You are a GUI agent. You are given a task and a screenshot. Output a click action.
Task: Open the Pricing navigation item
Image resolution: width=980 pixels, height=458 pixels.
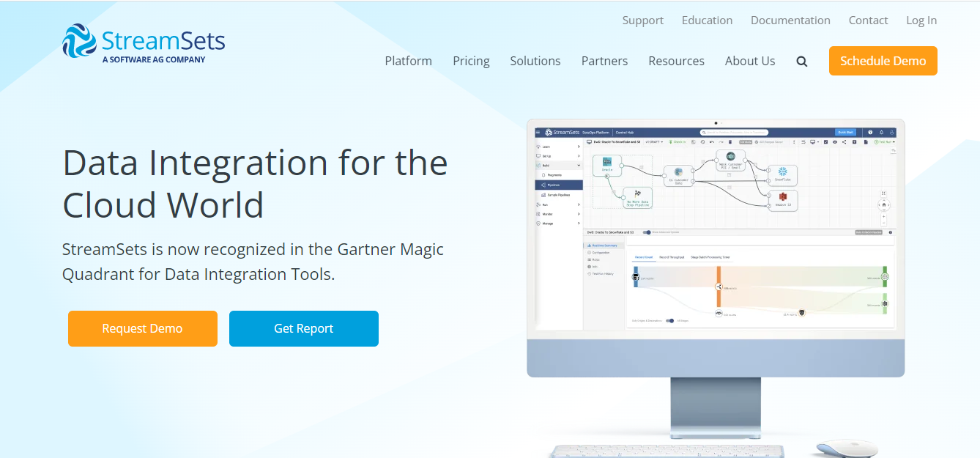[471, 61]
